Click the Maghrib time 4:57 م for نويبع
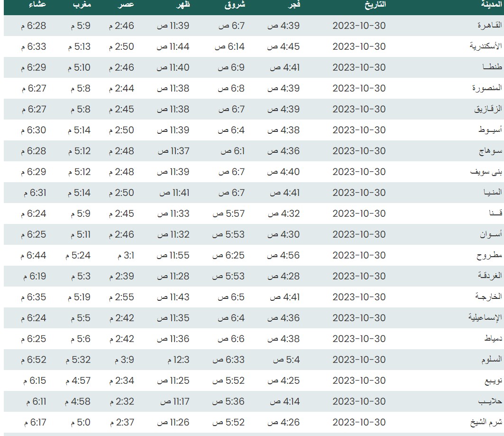504x436 pixels. point(79,380)
